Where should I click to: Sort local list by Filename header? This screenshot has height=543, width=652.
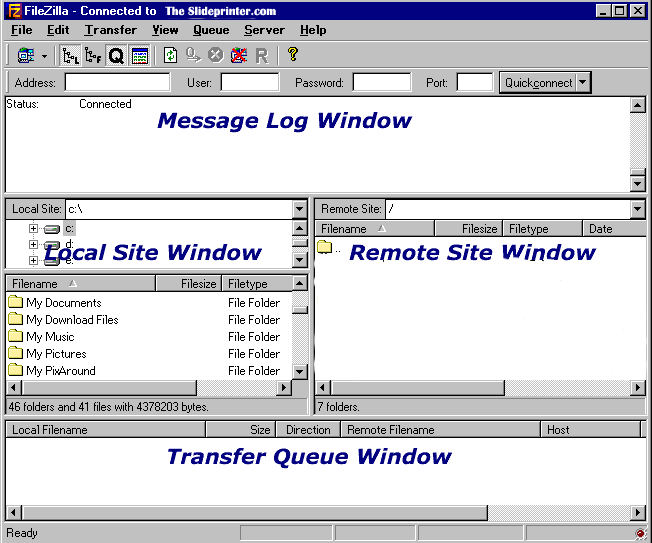click(80, 284)
